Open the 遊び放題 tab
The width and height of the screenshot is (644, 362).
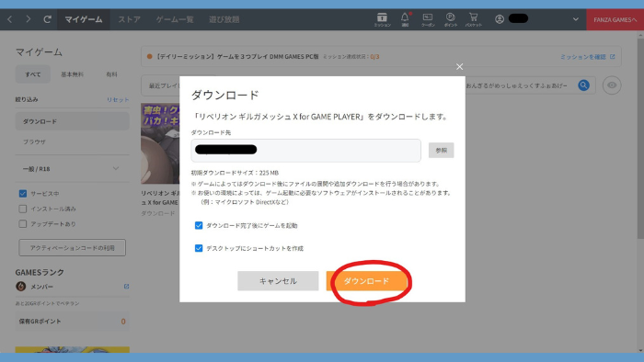pos(224,19)
